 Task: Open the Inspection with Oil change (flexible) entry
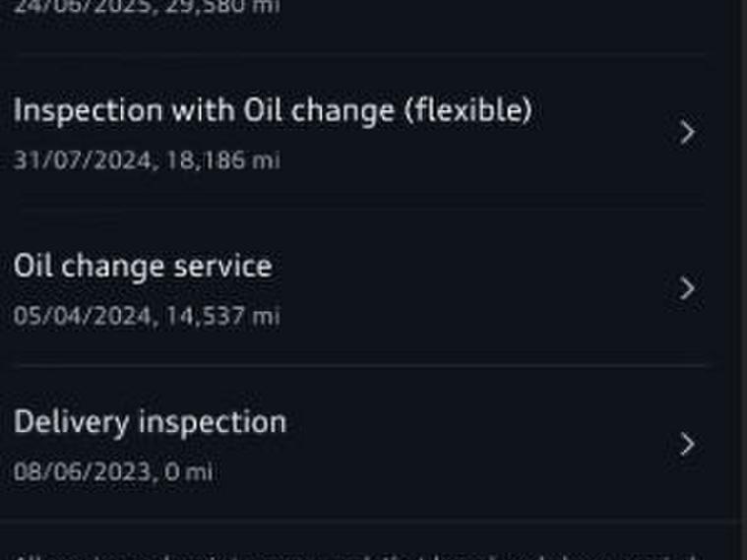(x=273, y=111)
